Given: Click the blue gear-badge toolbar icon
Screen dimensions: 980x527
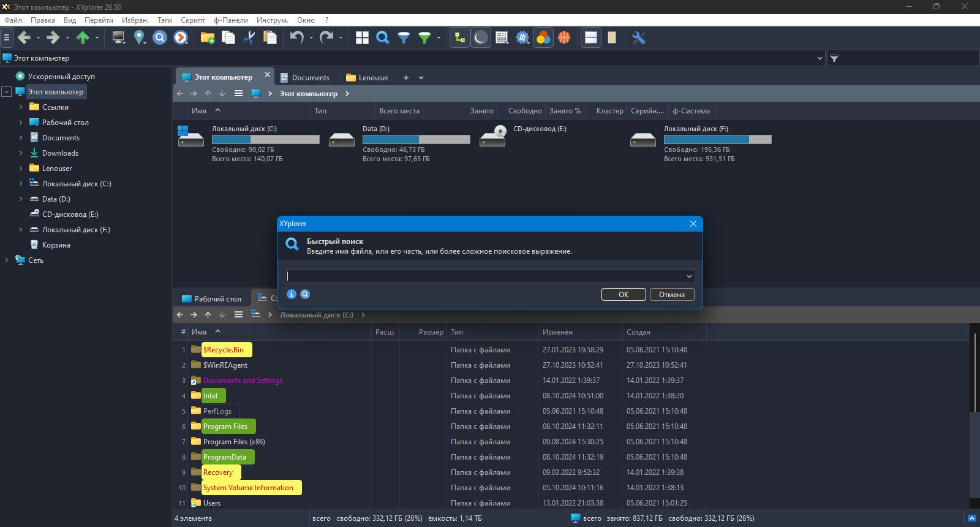Looking at the screenshot, I should pyautogui.click(x=522, y=38).
